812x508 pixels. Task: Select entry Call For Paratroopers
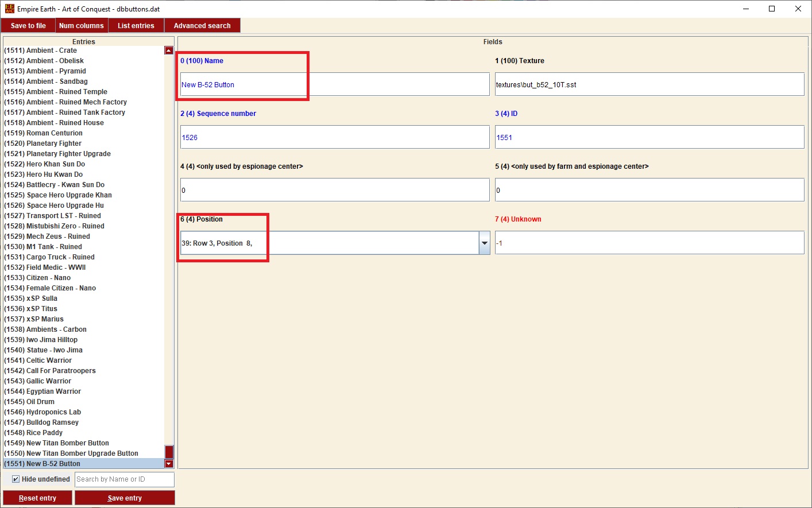pos(84,371)
